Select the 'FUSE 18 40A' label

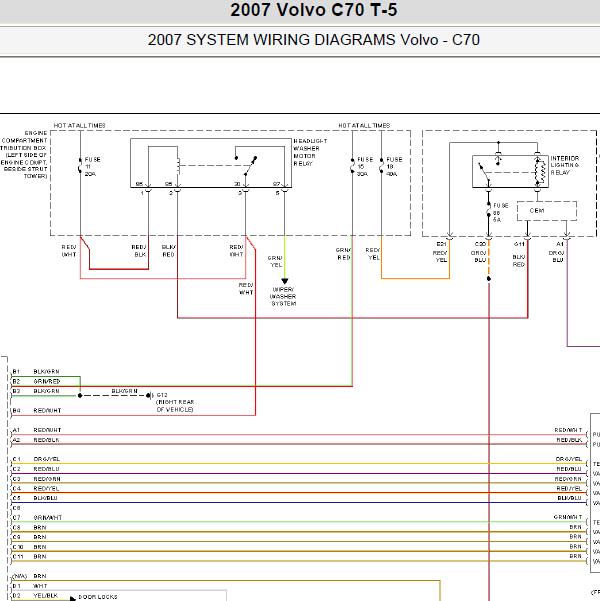[394, 167]
